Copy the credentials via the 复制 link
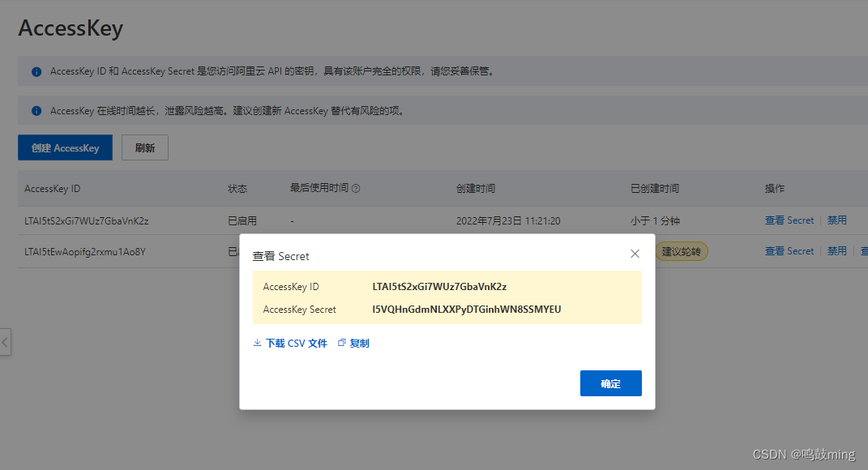868x470 pixels. [359, 344]
